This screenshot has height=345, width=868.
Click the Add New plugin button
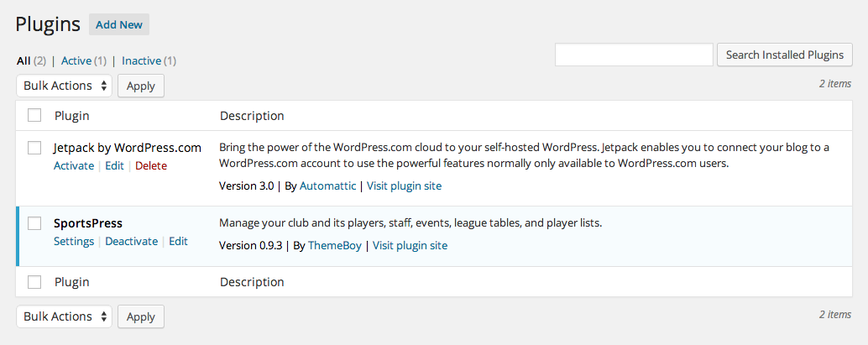[119, 24]
